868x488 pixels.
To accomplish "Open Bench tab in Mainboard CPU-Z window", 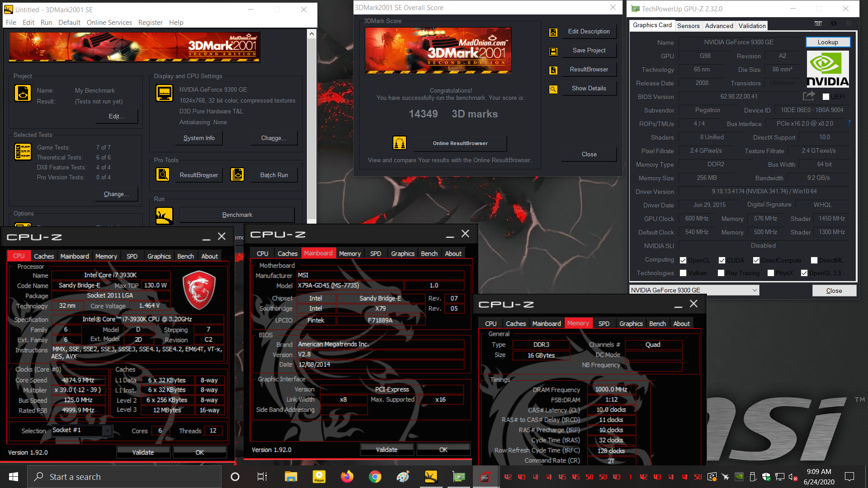I will click(x=429, y=253).
